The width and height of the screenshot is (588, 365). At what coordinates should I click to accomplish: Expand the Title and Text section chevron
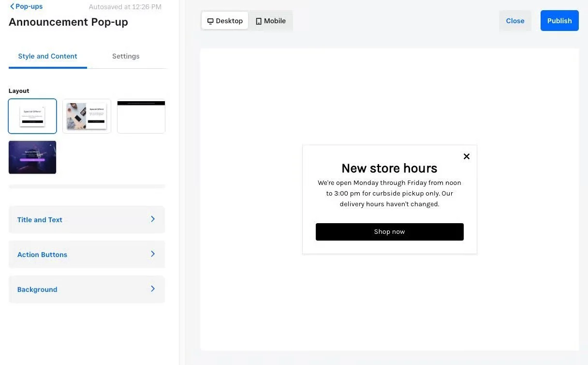(x=153, y=219)
